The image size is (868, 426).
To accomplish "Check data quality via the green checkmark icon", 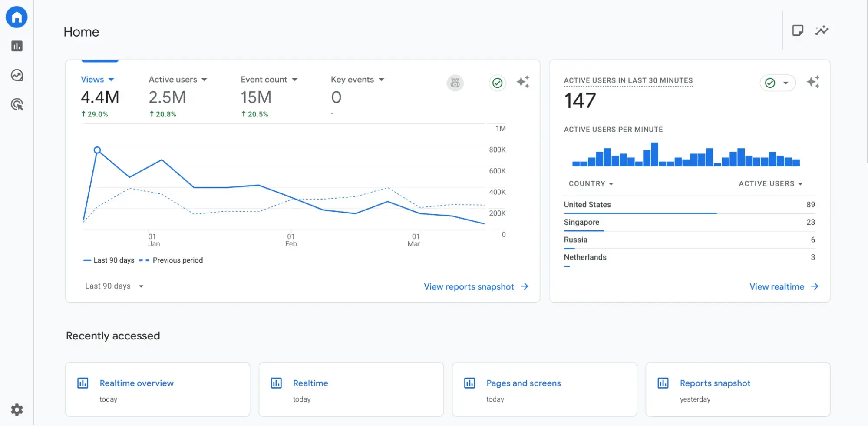I will coord(497,83).
